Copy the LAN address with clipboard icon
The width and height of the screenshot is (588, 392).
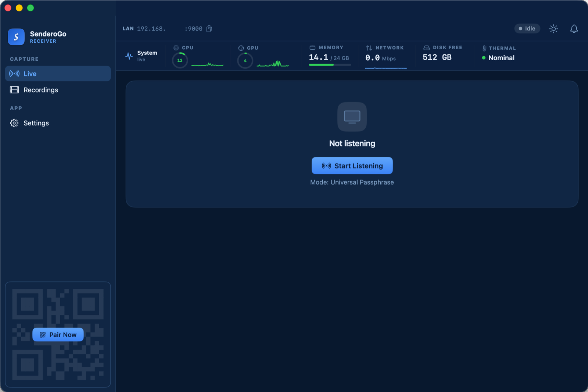209,29
